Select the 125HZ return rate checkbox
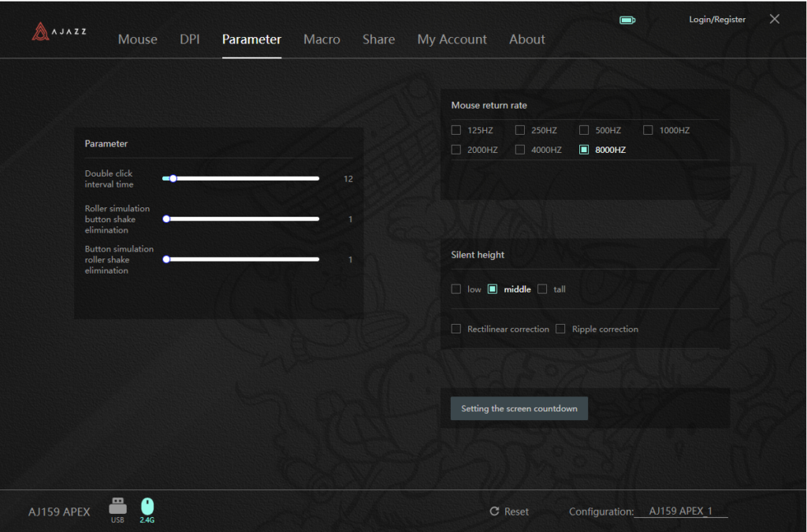The image size is (807, 532). tap(456, 130)
